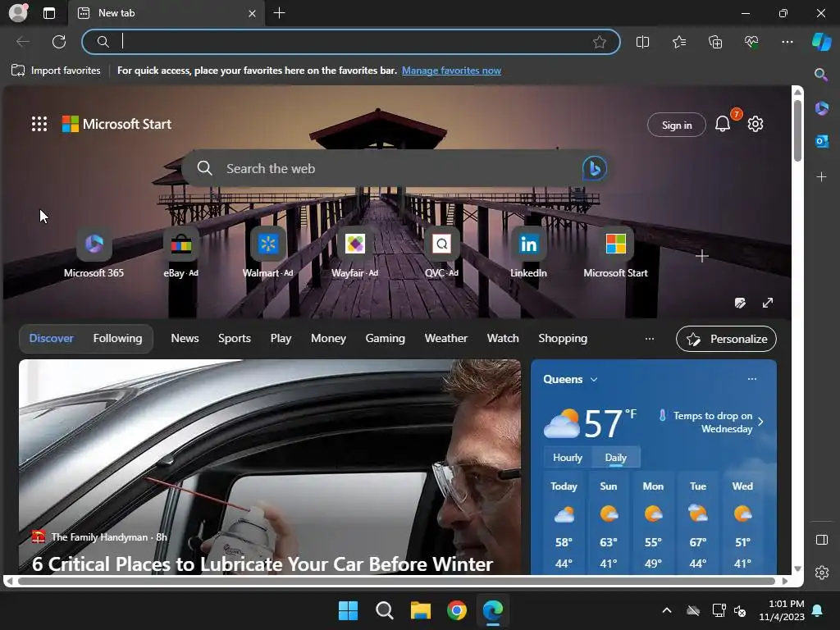
Task: Open sidebar settings gear icon
Action: [822, 573]
